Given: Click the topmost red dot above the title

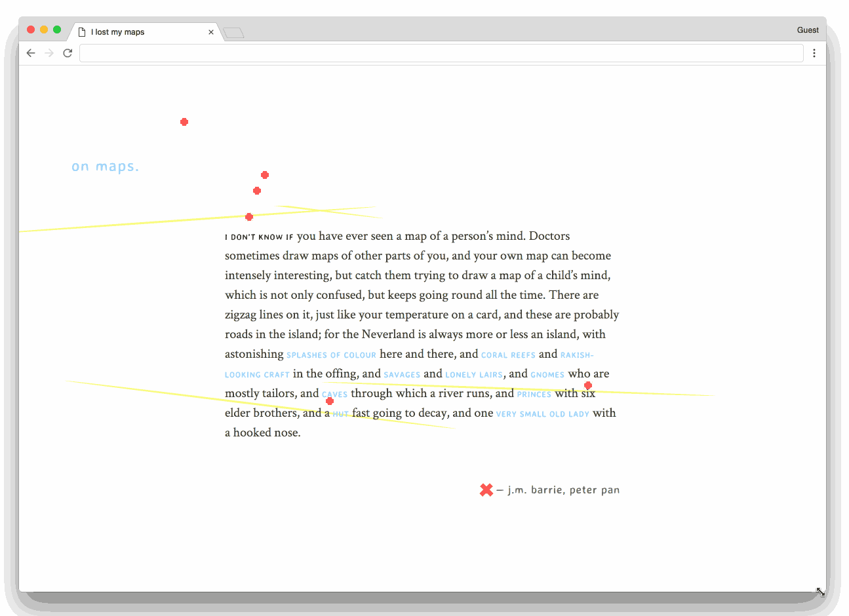Looking at the screenshot, I should click(184, 122).
